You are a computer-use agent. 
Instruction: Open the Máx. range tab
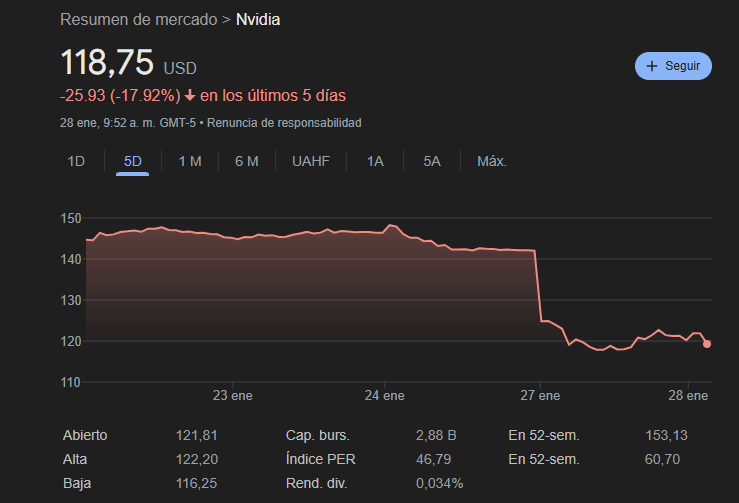tap(492, 161)
